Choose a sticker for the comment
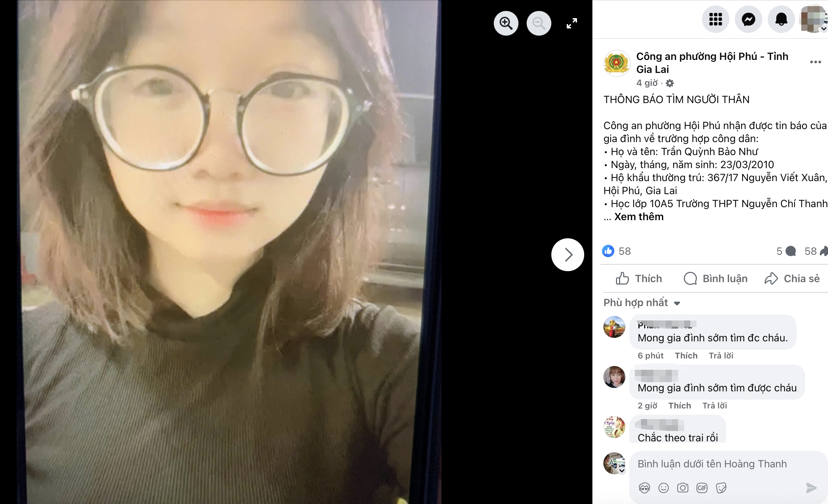 (x=721, y=488)
